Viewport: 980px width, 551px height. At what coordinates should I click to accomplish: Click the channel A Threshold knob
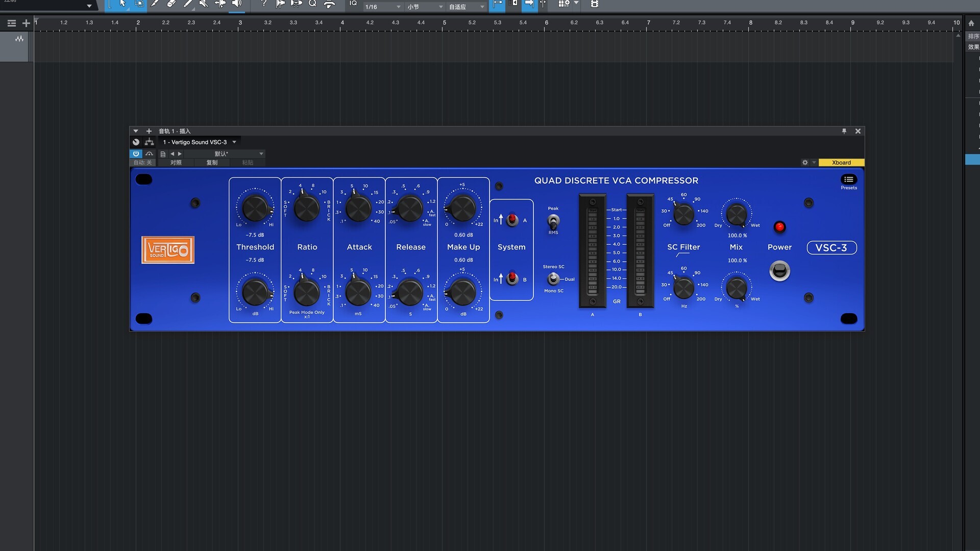click(x=255, y=208)
